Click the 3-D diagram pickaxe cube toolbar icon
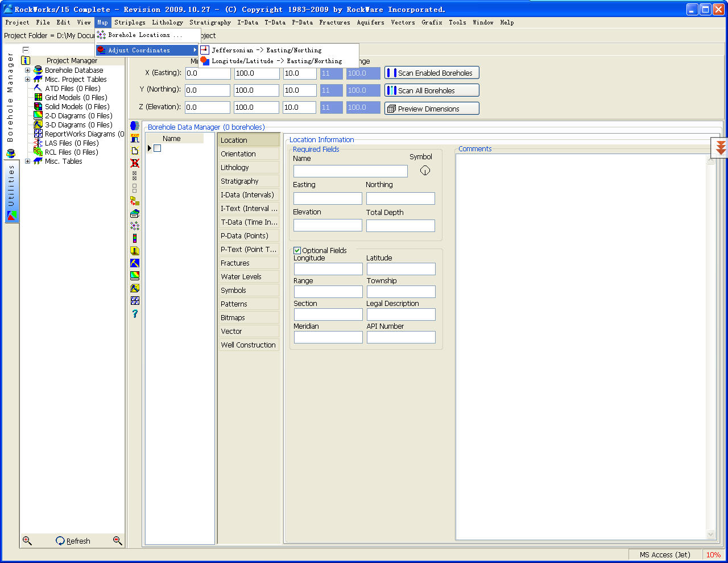Viewport: 728px width, 563px height. point(135,288)
